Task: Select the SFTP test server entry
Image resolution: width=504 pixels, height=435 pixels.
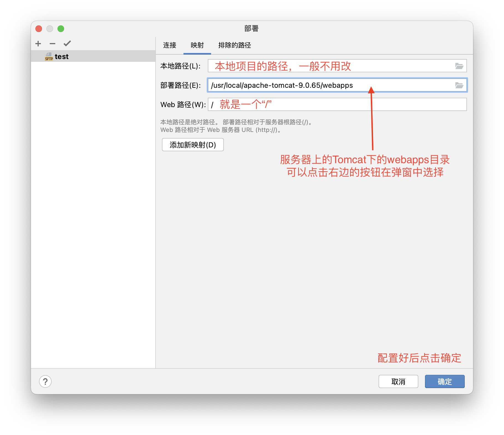Action: tap(93, 56)
